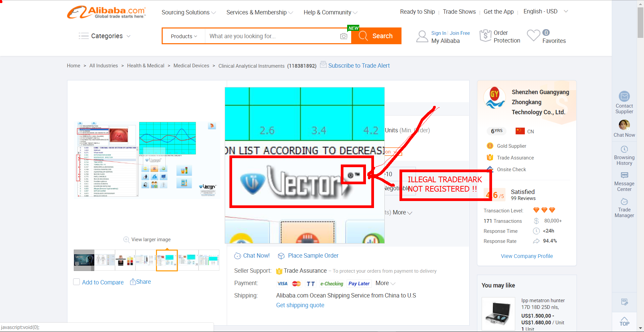This screenshot has height=332, width=644.
Task: Open the Products search type dropdown
Action: coord(184,36)
